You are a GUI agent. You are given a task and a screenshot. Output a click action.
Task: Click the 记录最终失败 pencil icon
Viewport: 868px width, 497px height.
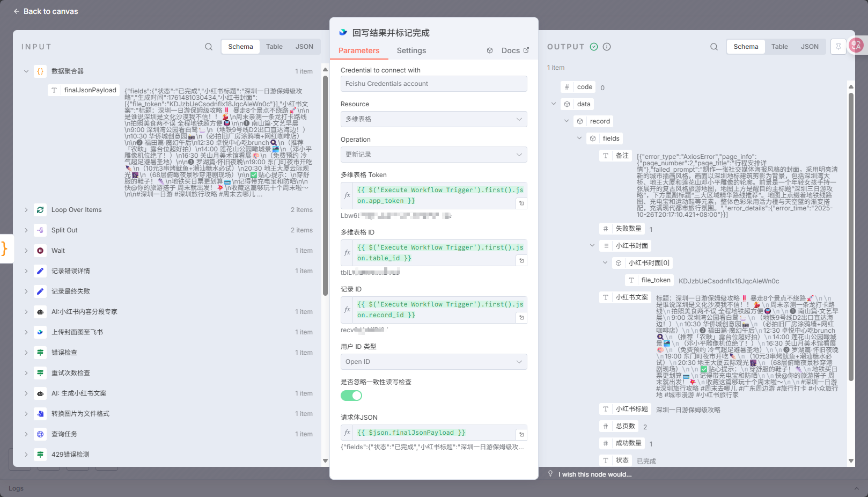[40, 291]
